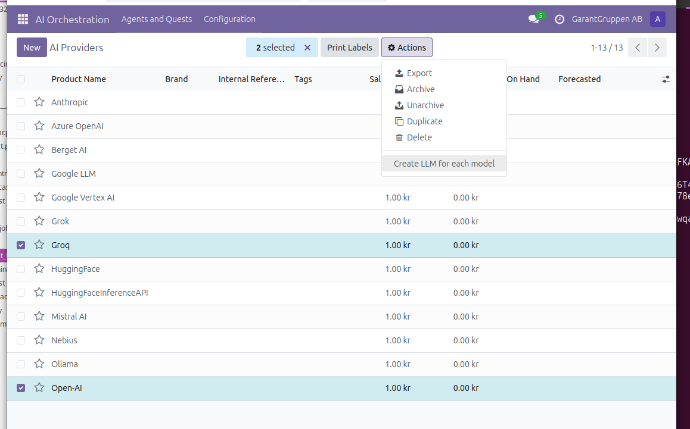690x429 pixels.
Task: Open the Agents and Quests menu
Action: [x=157, y=19]
